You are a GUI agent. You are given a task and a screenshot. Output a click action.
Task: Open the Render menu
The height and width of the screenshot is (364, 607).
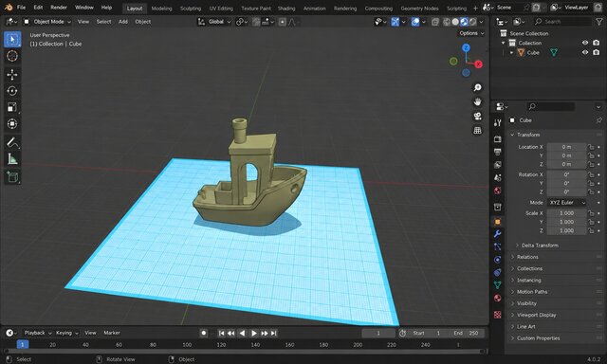[x=59, y=8]
